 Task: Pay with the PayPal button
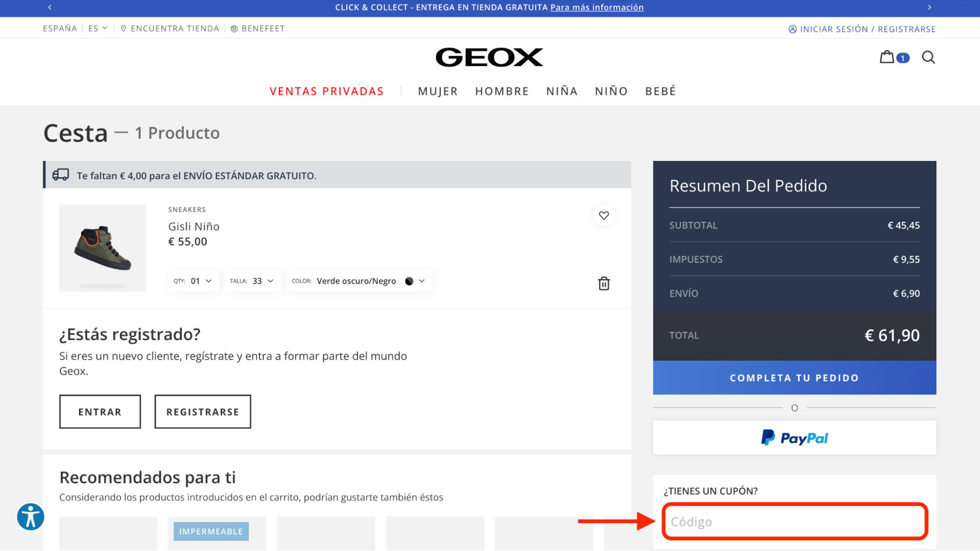(794, 438)
